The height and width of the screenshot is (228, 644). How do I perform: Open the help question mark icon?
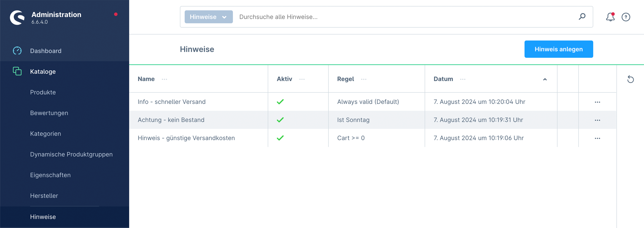626,17
